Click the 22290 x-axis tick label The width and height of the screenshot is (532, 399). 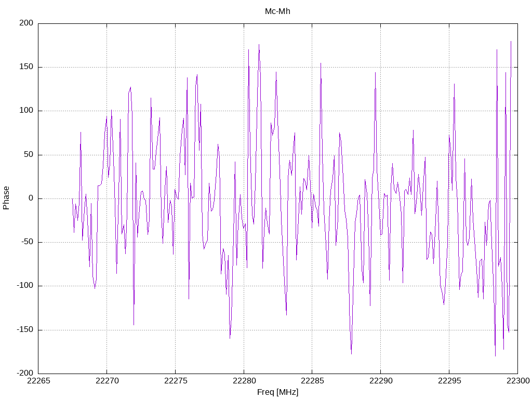pyautogui.click(x=381, y=381)
